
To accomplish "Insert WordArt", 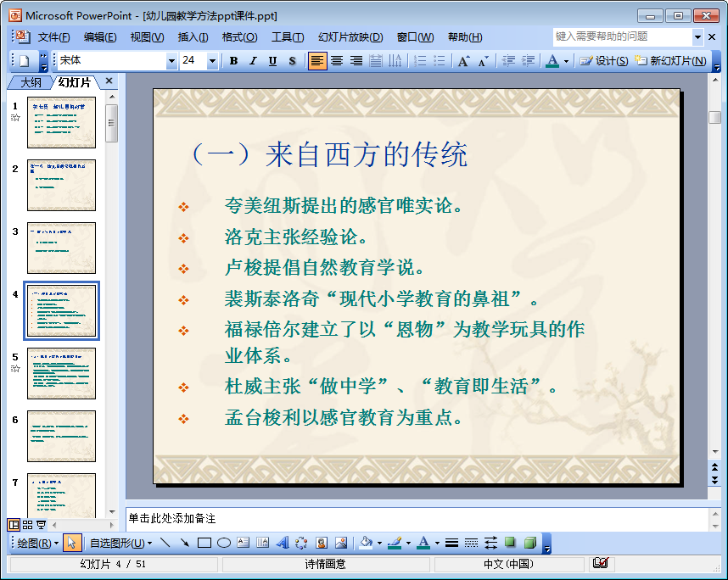I will [x=283, y=543].
